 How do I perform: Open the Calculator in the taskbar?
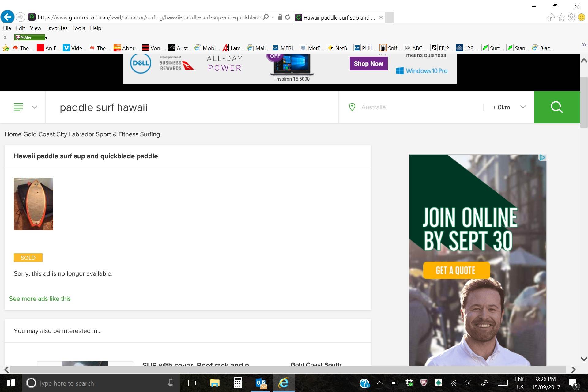tap(237, 383)
